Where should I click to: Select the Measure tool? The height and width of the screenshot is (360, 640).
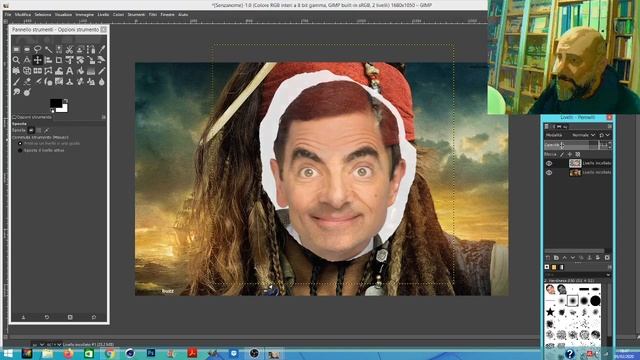tap(27, 60)
